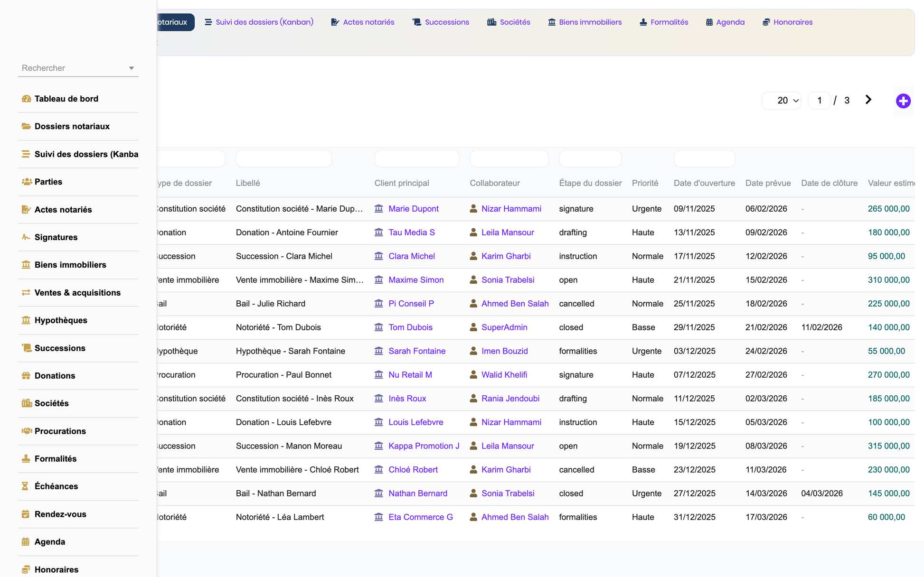Open the 20 rows-per-page dropdown
The image size is (924, 577).
pos(782,100)
